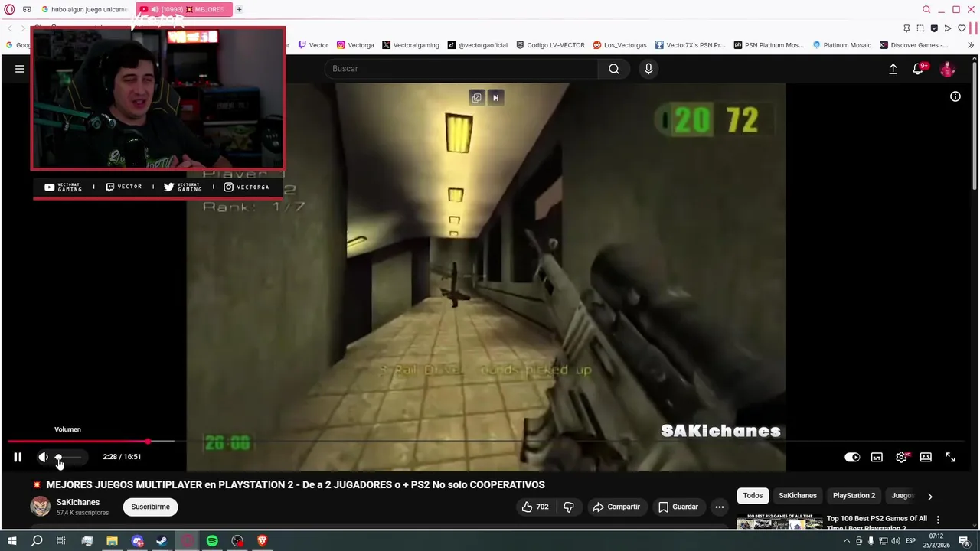
Task: Open the YouTube upload/create button
Action: tap(893, 69)
